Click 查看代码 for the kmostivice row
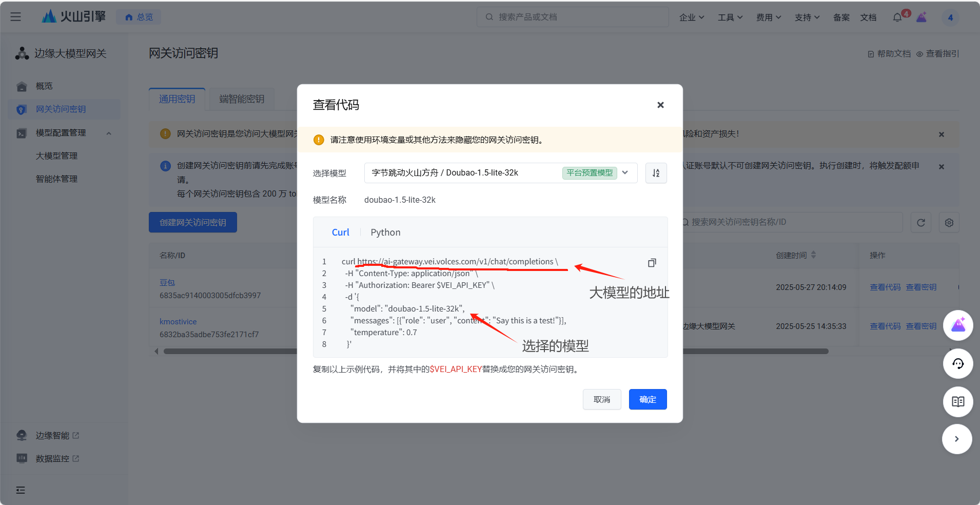Image resolution: width=980 pixels, height=505 pixels. tap(885, 326)
